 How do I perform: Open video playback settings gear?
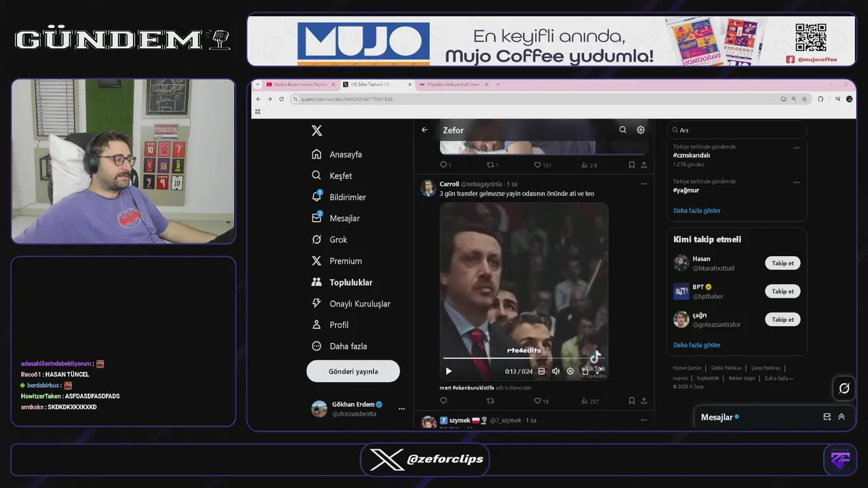pyautogui.click(x=570, y=371)
